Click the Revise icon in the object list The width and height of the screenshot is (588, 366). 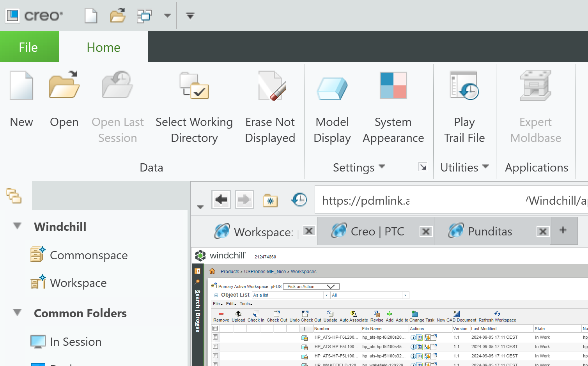[x=376, y=314]
